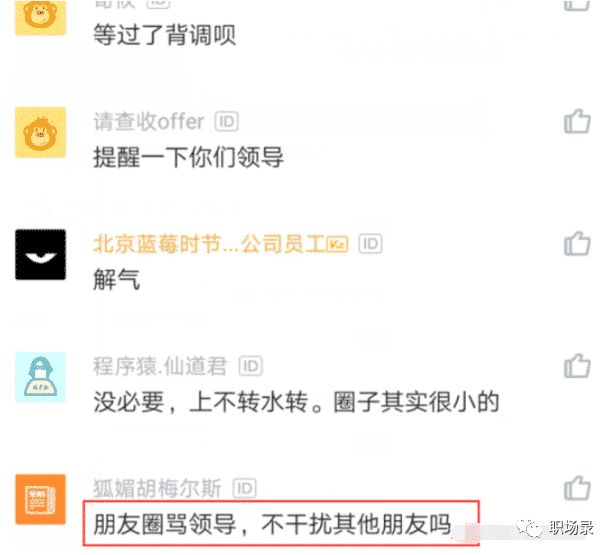Open the orange newspaper avatar of 狐媚胡梅尔斯
The image size is (613, 555).
point(41,499)
